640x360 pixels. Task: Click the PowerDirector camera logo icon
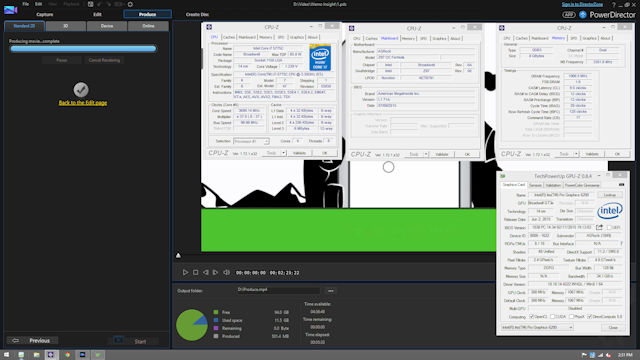[x=10, y=10]
